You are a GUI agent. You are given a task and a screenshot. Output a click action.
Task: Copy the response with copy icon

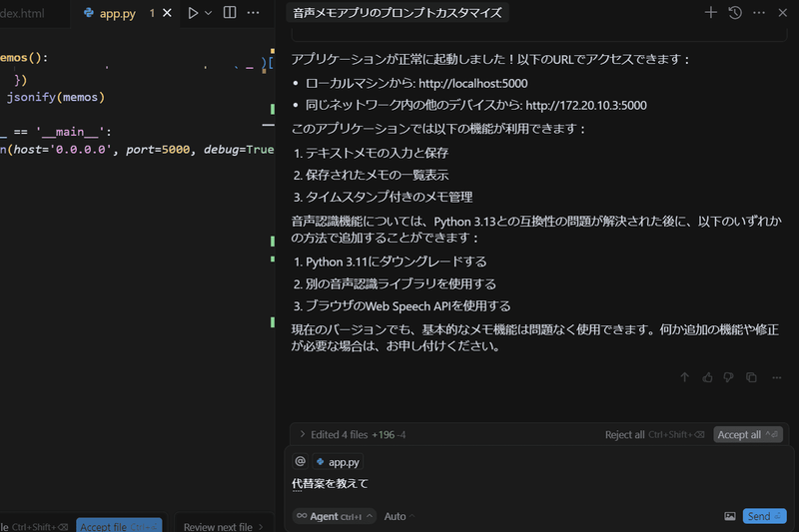751,377
